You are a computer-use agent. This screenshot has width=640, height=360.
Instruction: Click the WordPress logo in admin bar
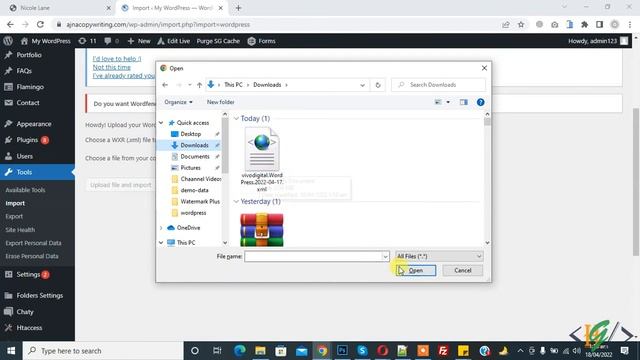pyautogui.click(x=8, y=41)
